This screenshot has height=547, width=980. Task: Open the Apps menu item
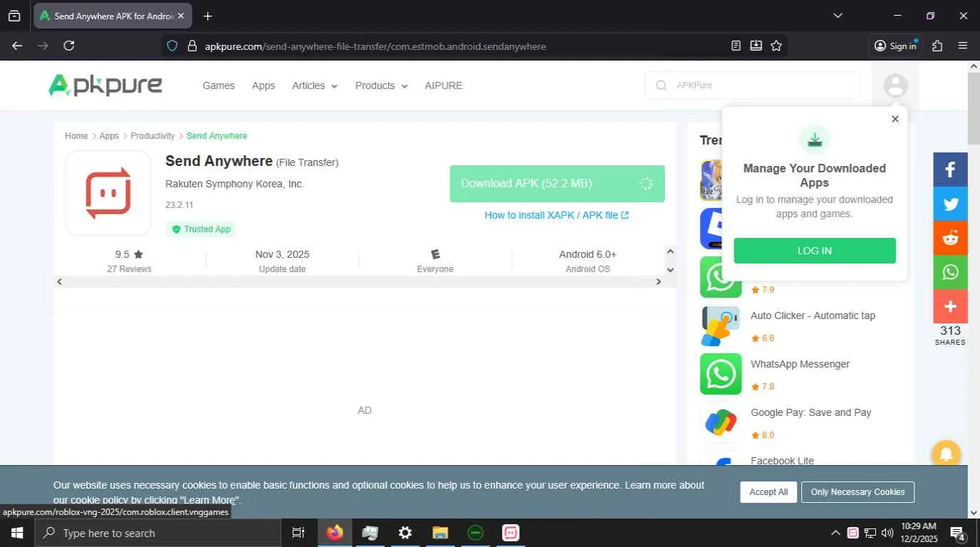[264, 85]
